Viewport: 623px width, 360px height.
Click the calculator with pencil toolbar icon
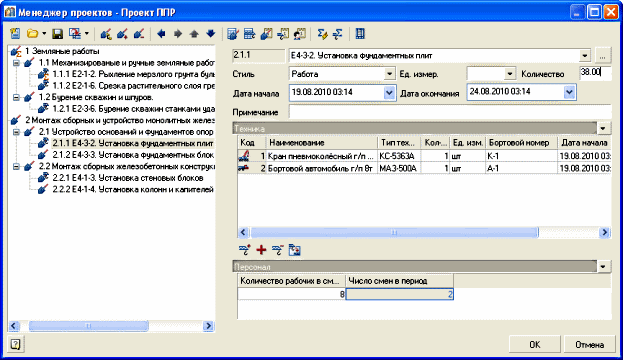tap(232, 34)
